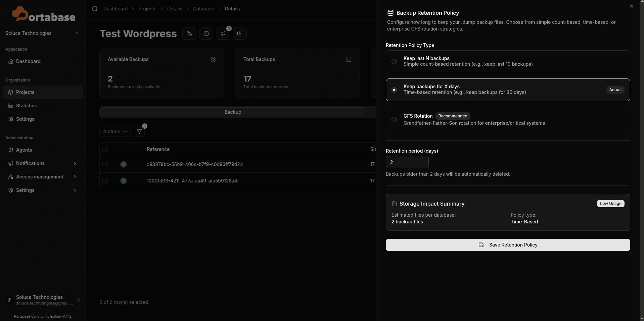Select the Keep last N backups option
Screen dimensions: 644x321
click(394, 62)
